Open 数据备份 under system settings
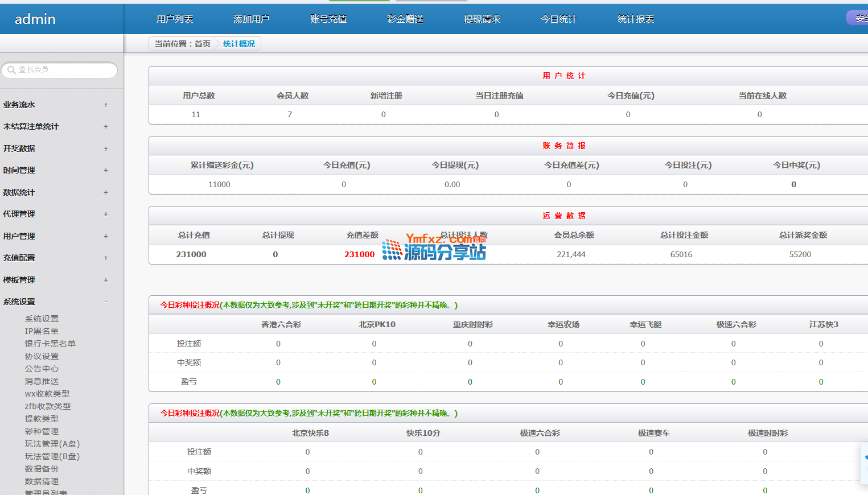 42,469
